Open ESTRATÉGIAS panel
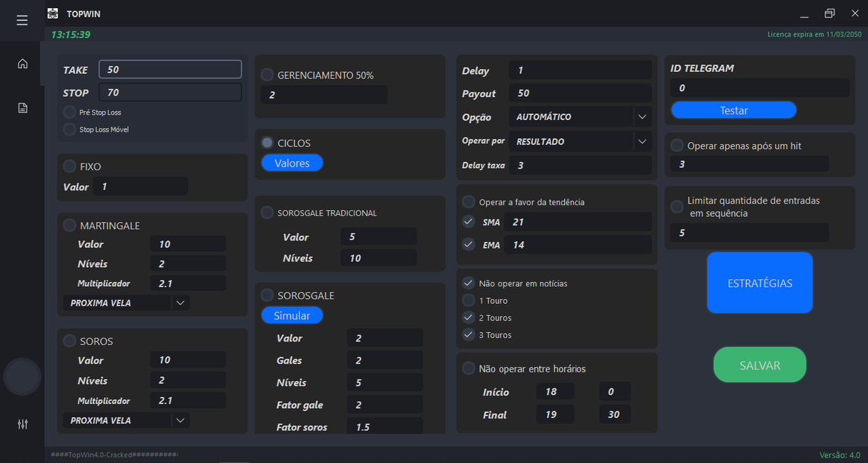 pyautogui.click(x=760, y=283)
